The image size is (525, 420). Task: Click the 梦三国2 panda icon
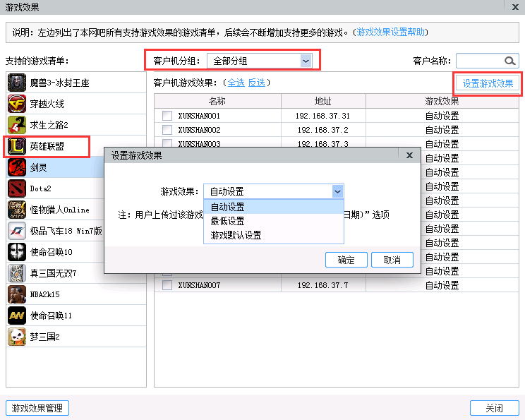[17, 337]
